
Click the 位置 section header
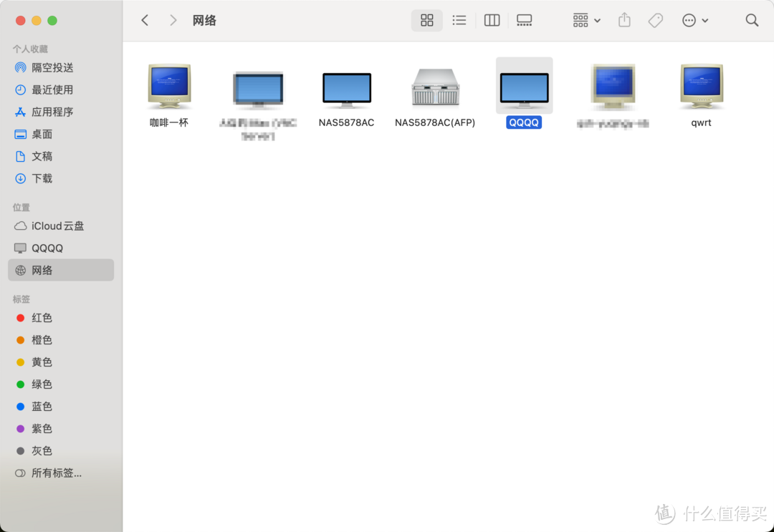(x=21, y=207)
